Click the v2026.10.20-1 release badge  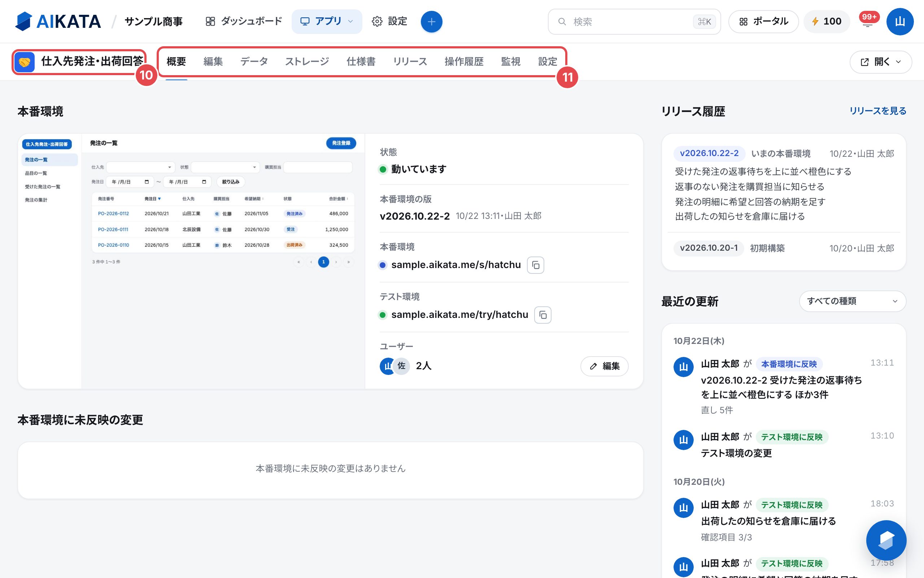click(x=709, y=248)
